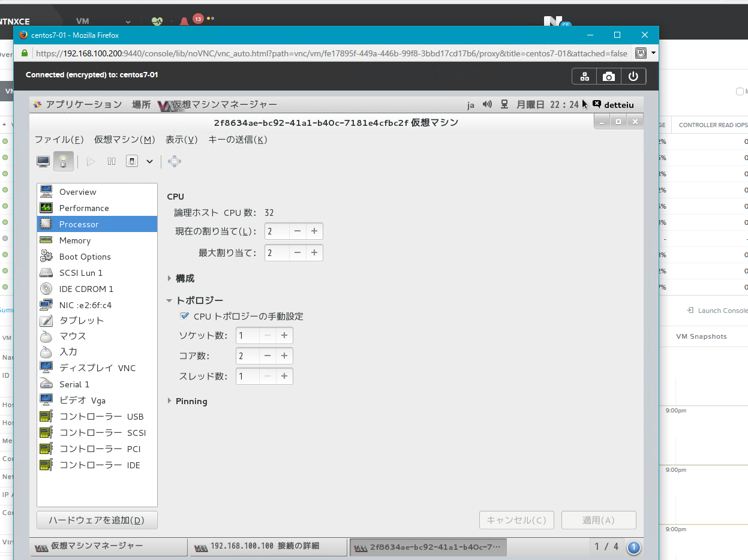This screenshot has height=560, width=748.
Task: Click the shutdown power toolbar icon
Action: pos(133,161)
